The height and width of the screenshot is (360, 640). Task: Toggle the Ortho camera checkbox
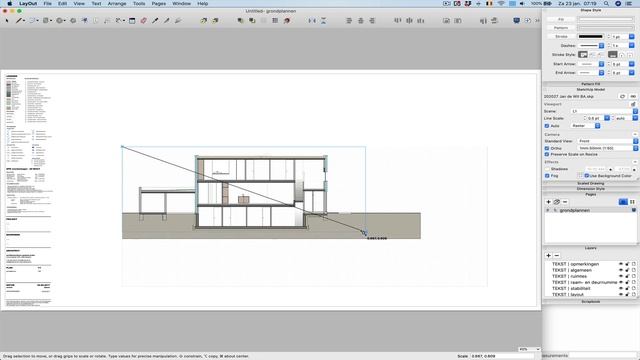(x=547, y=148)
